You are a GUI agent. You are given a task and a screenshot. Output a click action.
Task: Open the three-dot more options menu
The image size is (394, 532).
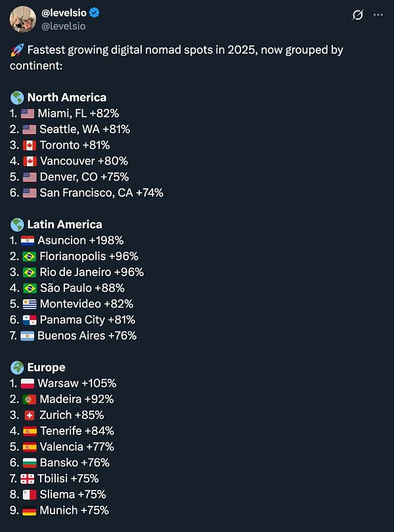(380, 15)
